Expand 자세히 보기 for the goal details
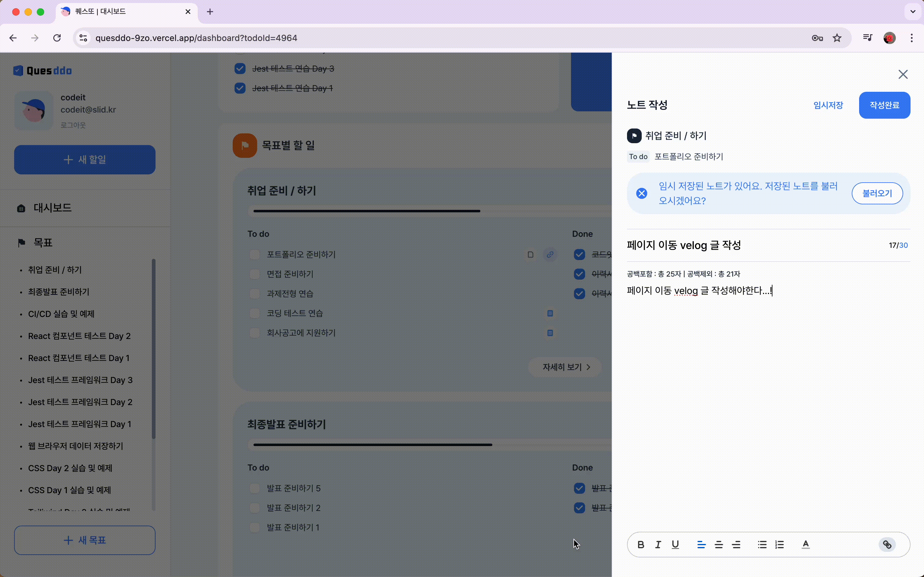 pos(565,367)
